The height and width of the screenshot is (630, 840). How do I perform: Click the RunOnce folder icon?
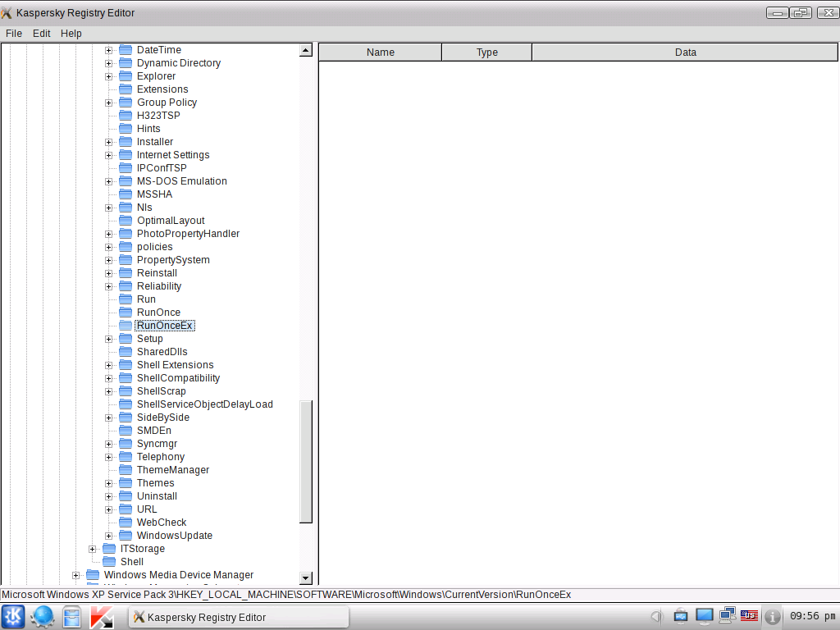(x=126, y=313)
